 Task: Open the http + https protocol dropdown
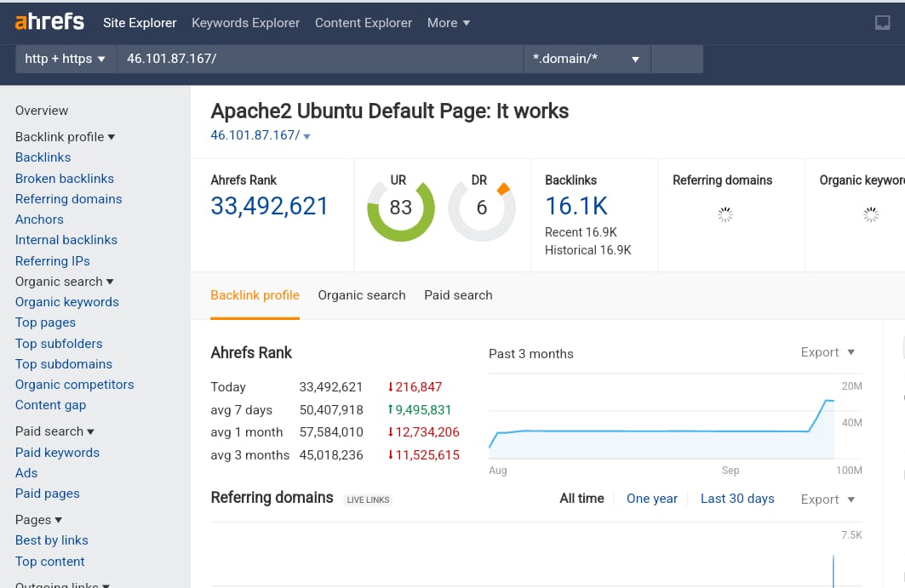coord(66,59)
